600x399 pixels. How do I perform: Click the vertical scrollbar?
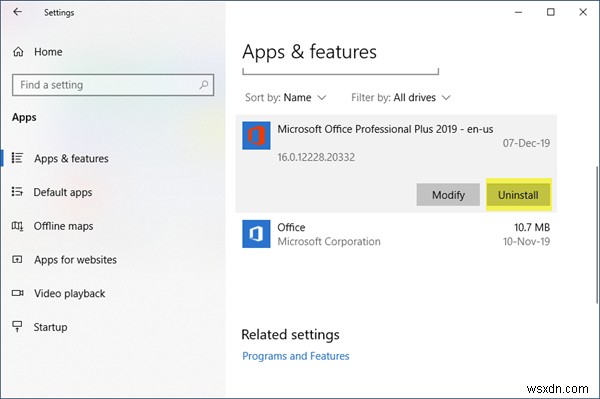597,235
